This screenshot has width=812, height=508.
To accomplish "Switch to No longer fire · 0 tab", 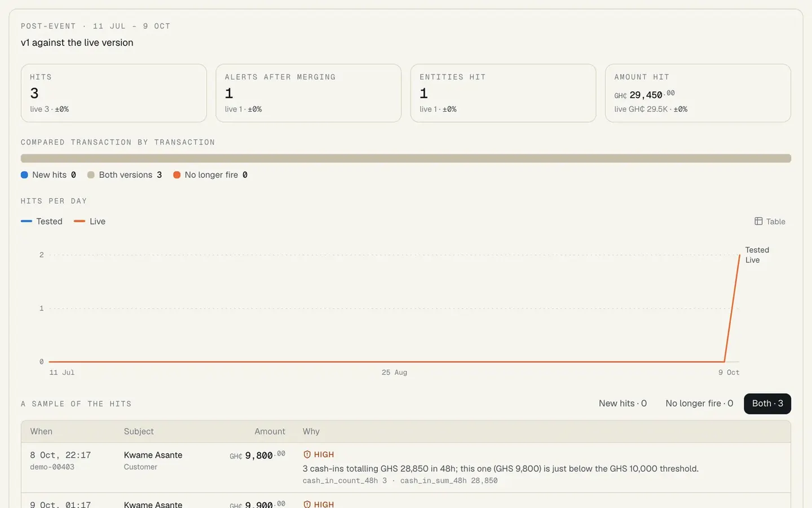I will pos(699,404).
